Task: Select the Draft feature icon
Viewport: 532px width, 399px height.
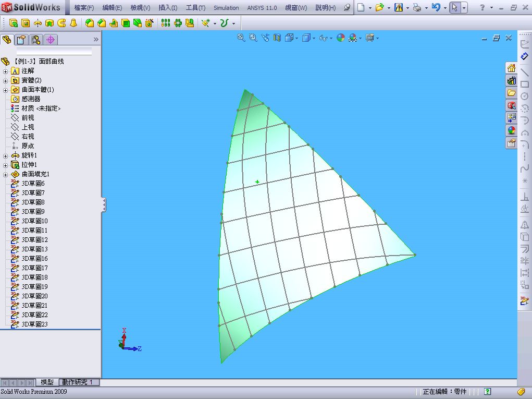Action: [x=138, y=23]
